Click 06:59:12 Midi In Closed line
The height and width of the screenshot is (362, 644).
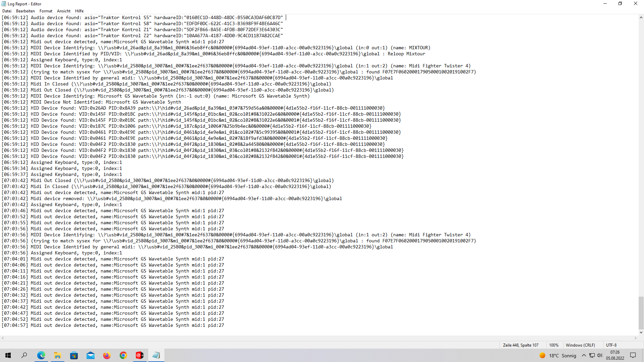pos(166,84)
